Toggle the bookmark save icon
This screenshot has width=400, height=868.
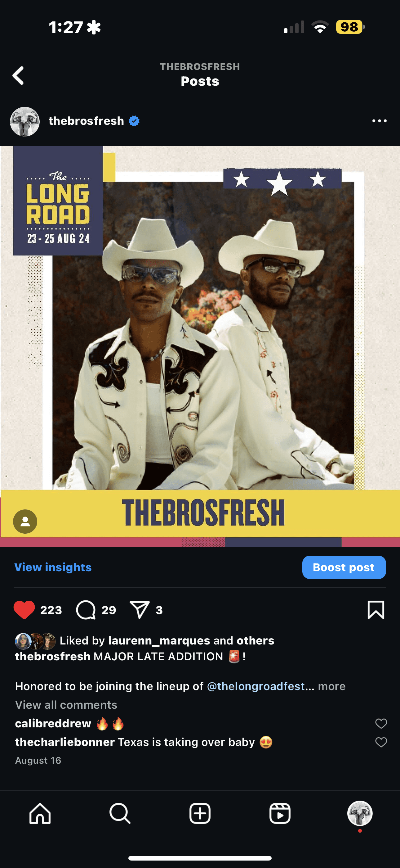click(x=376, y=610)
